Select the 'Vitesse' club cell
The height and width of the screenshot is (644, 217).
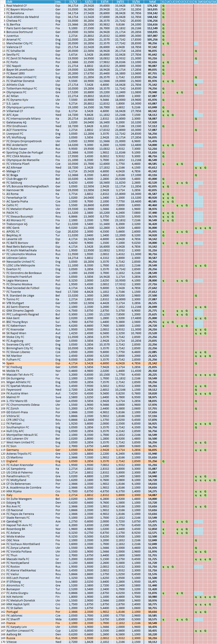pyautogui.click(x=30, y=642)
